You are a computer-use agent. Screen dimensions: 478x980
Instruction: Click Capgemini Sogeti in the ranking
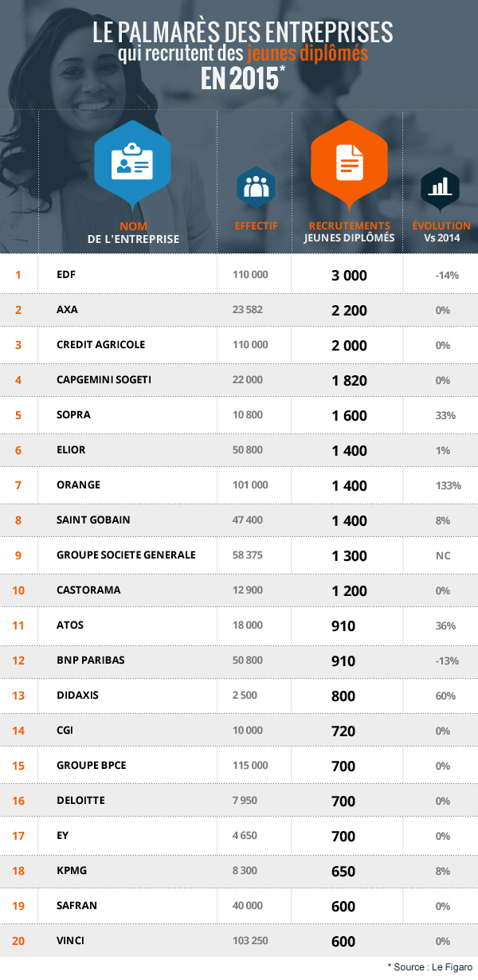(x=104, y=380)
